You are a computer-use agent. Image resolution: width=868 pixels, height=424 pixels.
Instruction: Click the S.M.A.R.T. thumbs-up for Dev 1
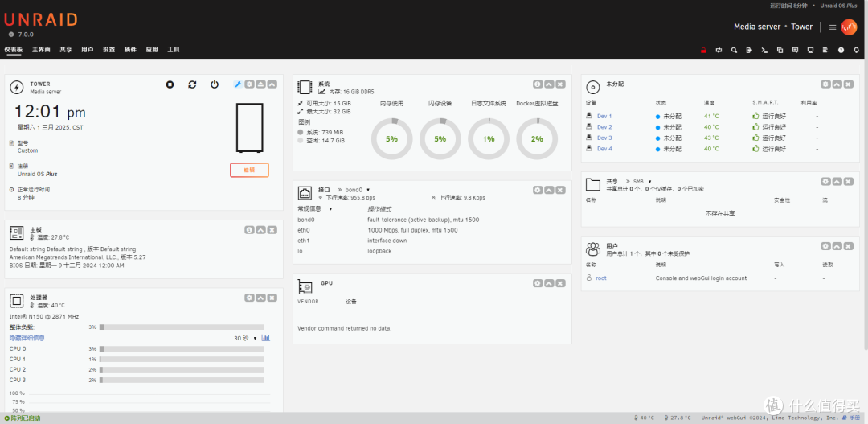[x=755, y=117]
